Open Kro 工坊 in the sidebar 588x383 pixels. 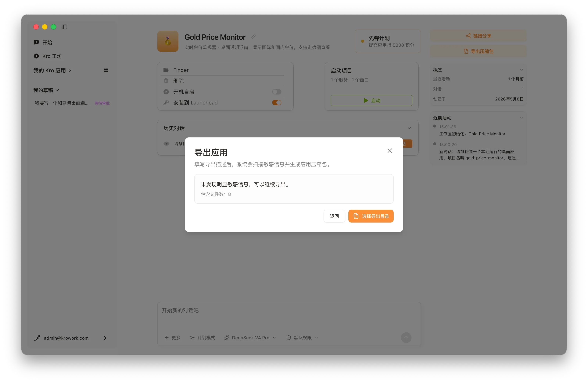pos(48,56)
